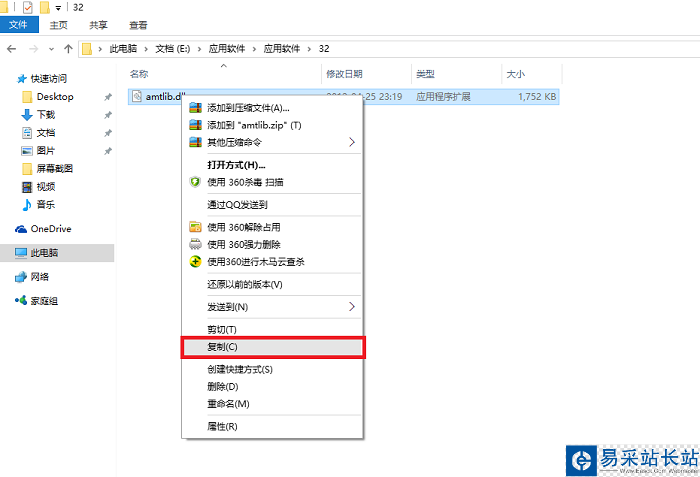This screenshot has height=477, width=700.
Task: Click the pin icon beside 图片
Action: [108, 151]
